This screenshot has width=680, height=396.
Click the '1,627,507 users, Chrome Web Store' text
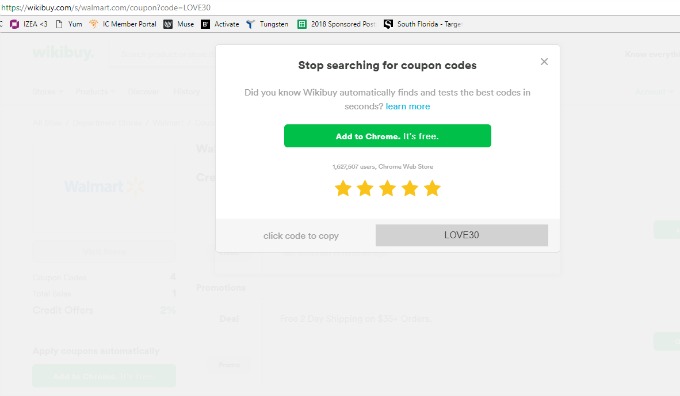(x=383, y=167)
